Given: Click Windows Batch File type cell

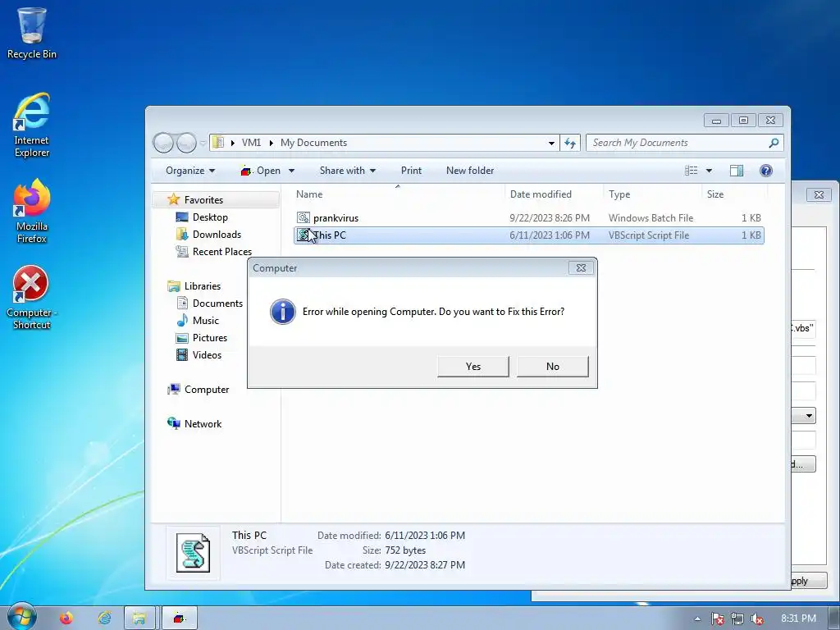Looking at the screenshot, I should (651, 218).
